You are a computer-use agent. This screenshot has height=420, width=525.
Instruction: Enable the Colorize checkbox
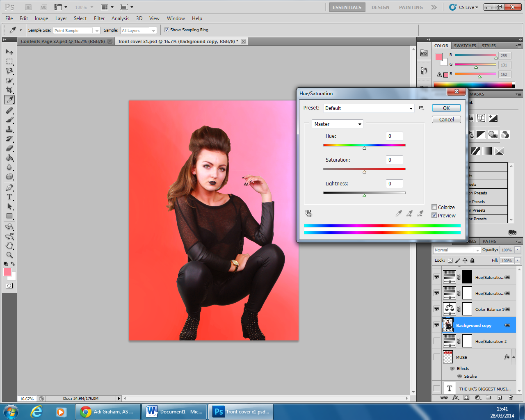click(x=434, y=207)
